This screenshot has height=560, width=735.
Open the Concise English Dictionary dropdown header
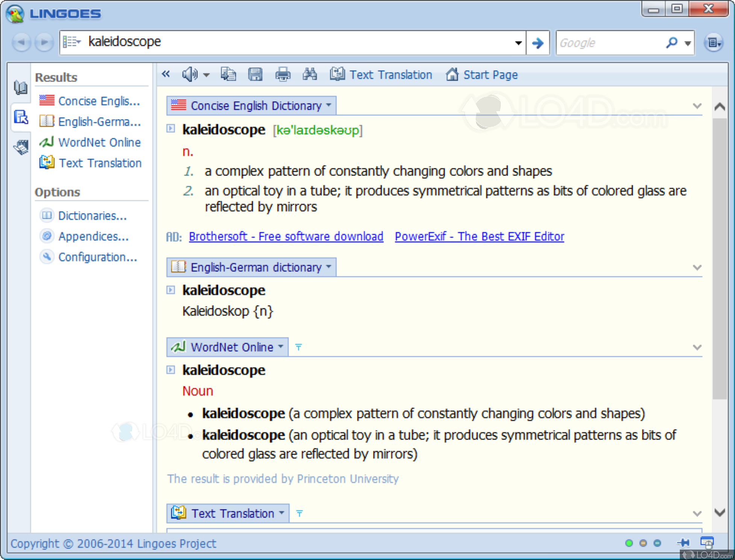tap(251, 106)
